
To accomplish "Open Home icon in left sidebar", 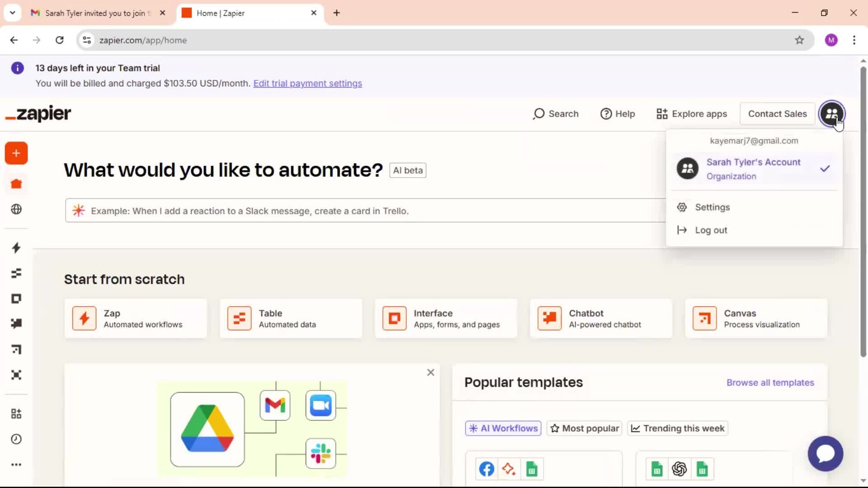I will (x=16, y=184).
